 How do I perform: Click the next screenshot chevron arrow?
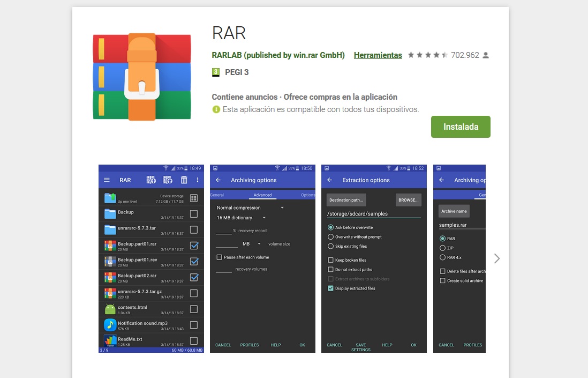pos(497,258)
